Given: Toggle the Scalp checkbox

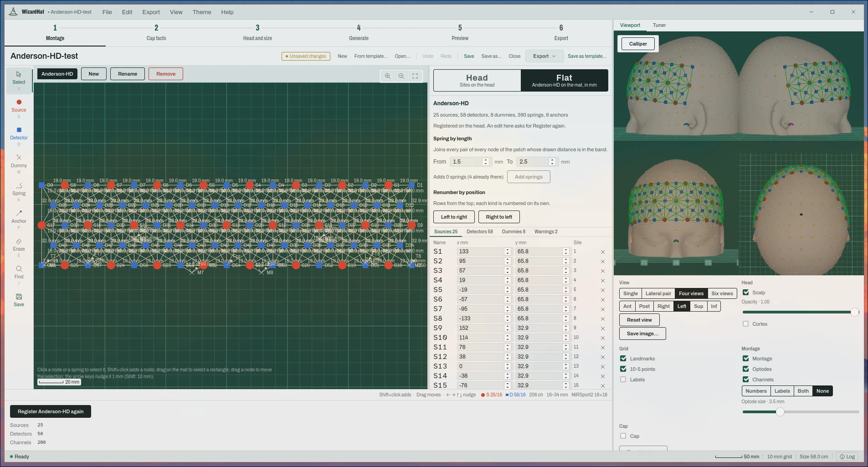Looking at the screenshot, I should (746, 293).
